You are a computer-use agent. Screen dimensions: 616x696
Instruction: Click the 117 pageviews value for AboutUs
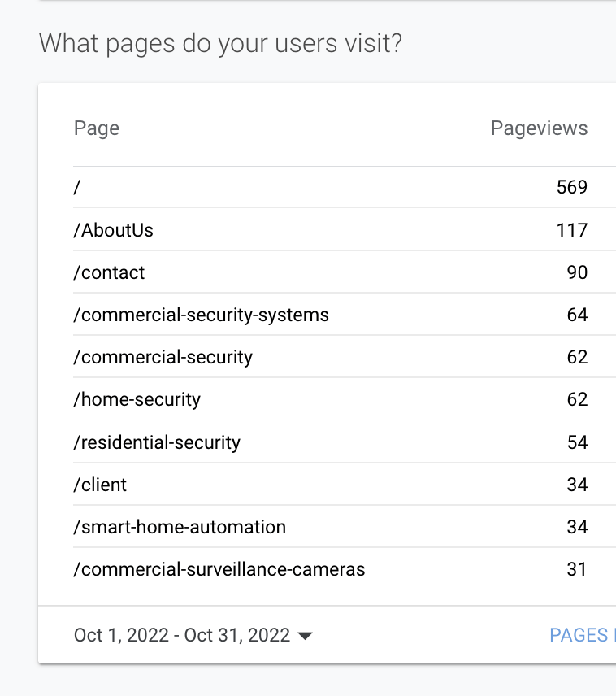click(572, 230)
